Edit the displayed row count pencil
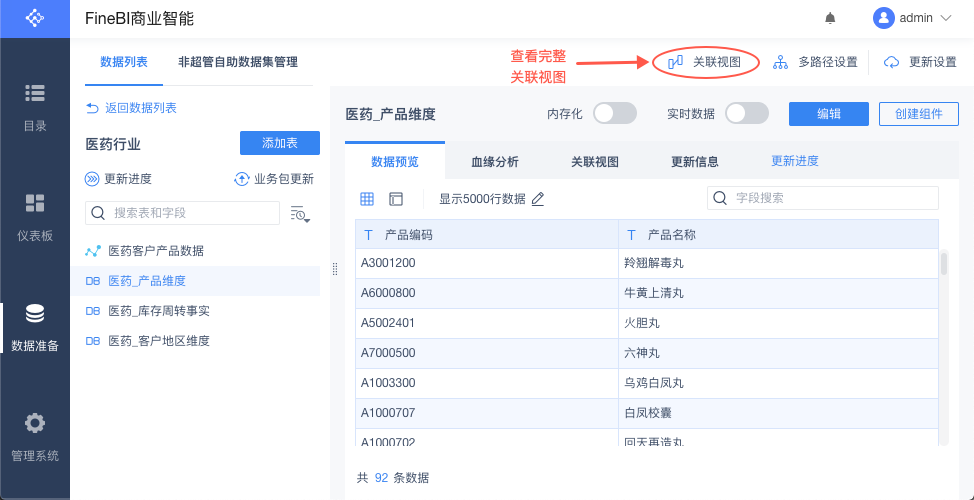This screenshot has height=500, width=974. (538, 199)
